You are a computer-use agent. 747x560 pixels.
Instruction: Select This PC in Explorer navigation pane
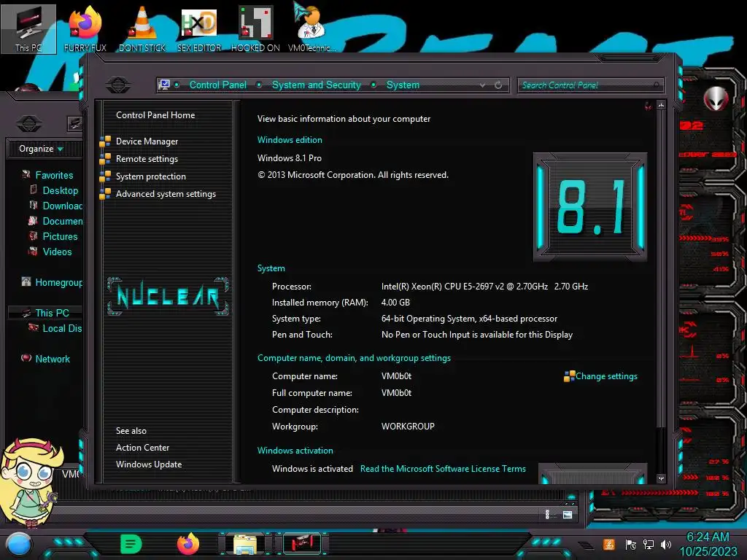[52, 313]
